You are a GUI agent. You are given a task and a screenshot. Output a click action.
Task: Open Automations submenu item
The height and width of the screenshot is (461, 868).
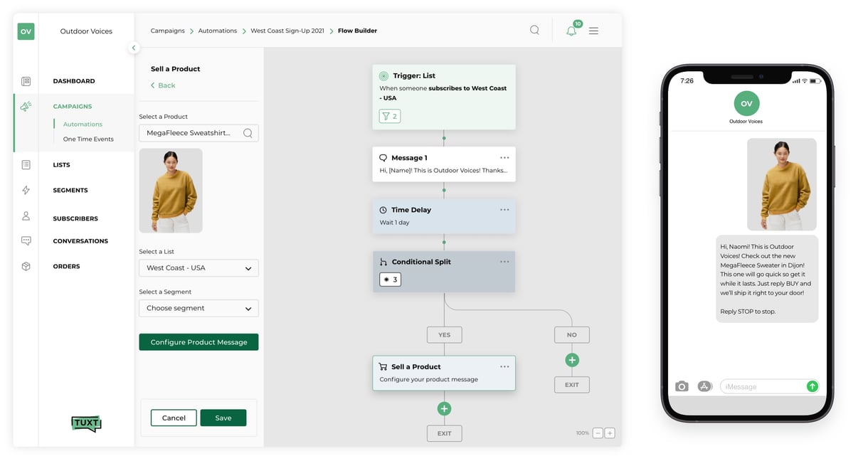[x=83, y=124]
